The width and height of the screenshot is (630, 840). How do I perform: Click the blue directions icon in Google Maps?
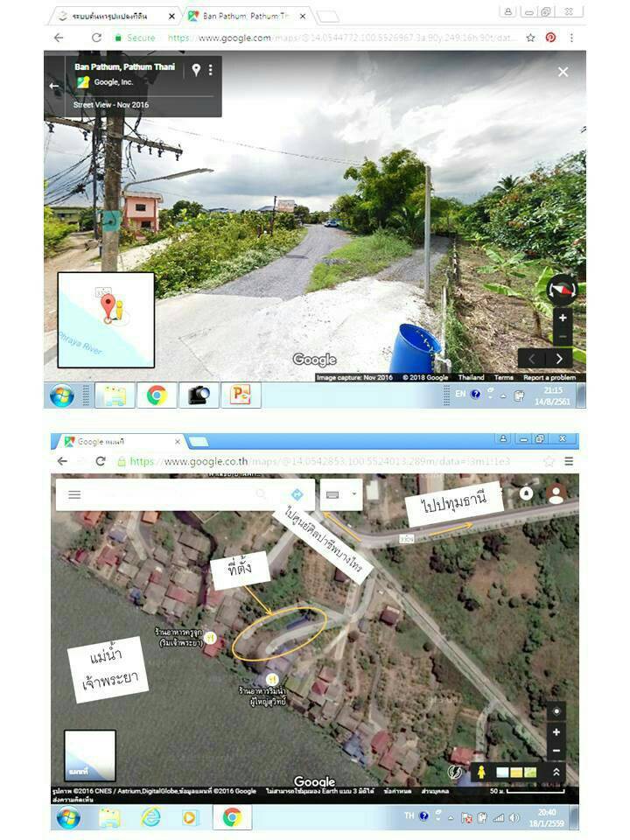click(297, 494)
